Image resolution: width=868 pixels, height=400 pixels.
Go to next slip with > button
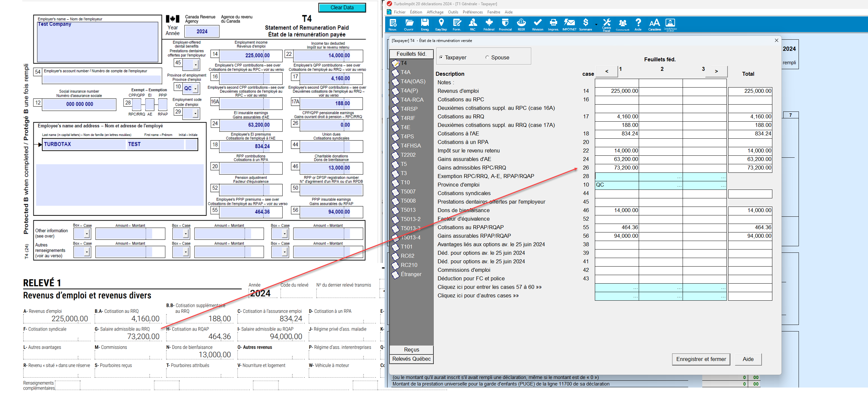716,71
